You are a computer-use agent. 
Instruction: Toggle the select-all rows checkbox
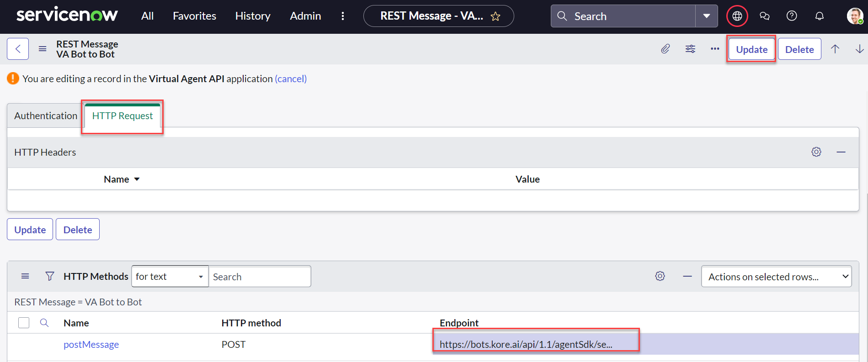pyautogui.click(x=24, y=323)
